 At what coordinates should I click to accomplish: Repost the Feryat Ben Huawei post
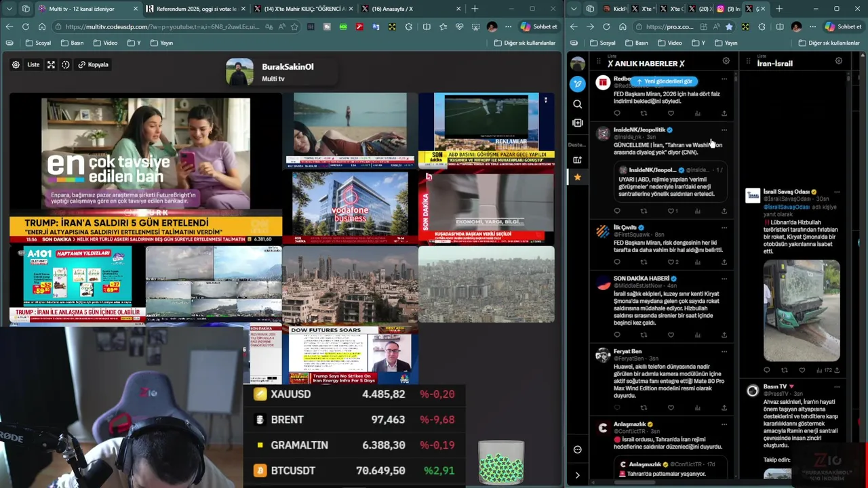point(644,407)
